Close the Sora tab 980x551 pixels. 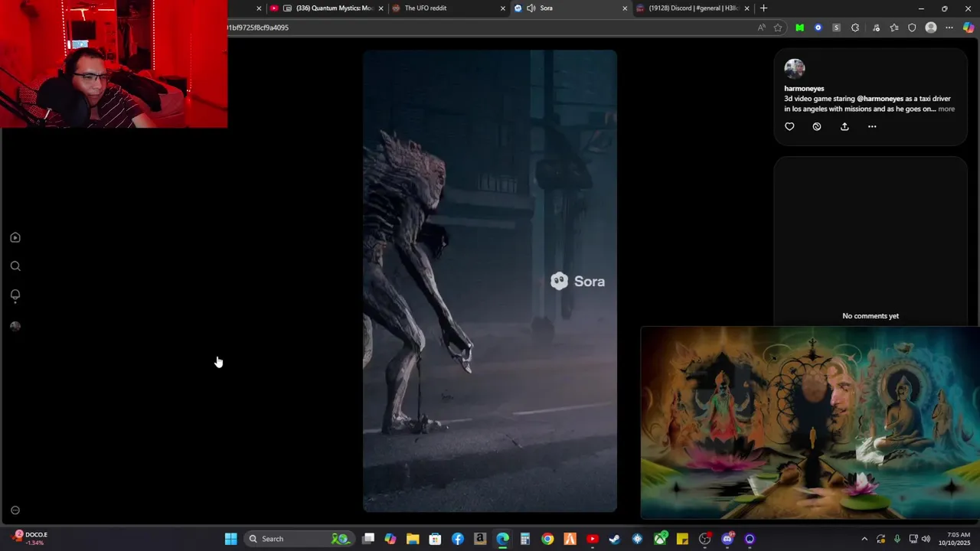[625, 8]
